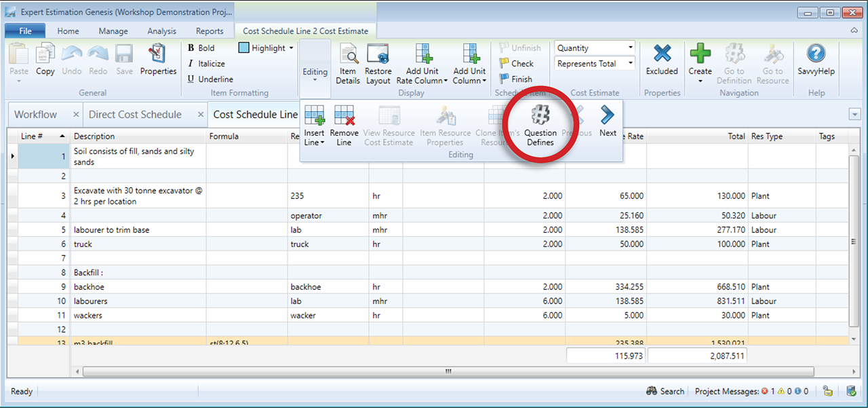
Task: Expand the Represents Total dropdown
Action: (x=631, y=64)
